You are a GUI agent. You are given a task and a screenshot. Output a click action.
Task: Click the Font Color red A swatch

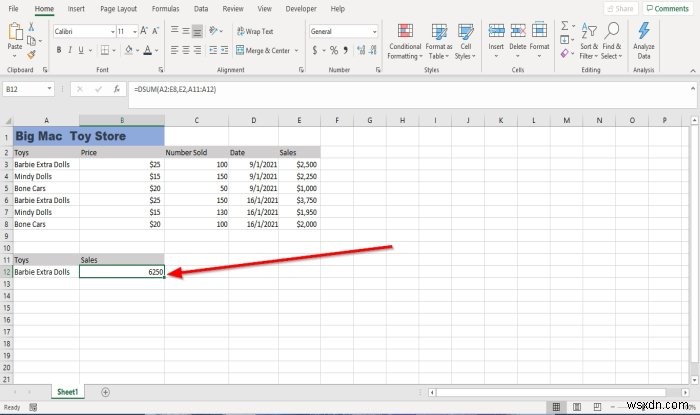coord(148,50)
